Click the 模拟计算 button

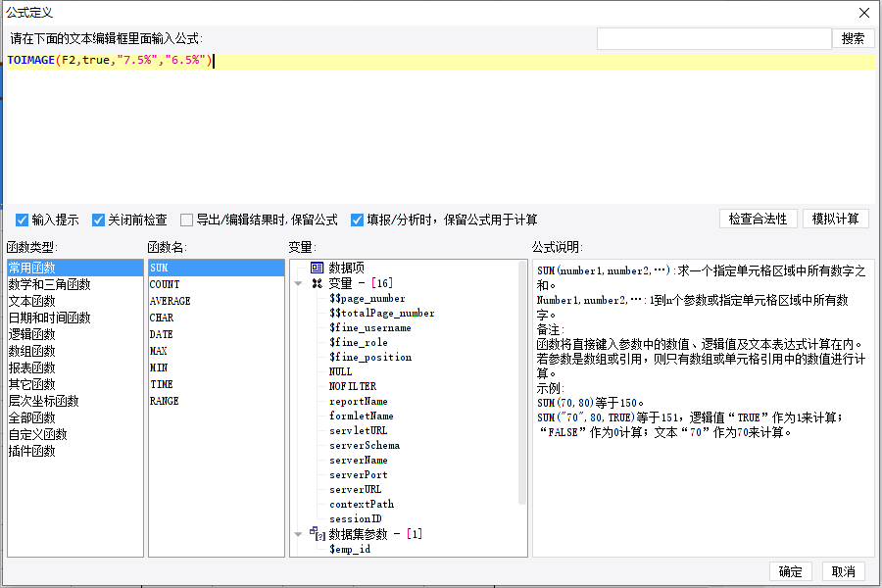click(x=835, y=219)
